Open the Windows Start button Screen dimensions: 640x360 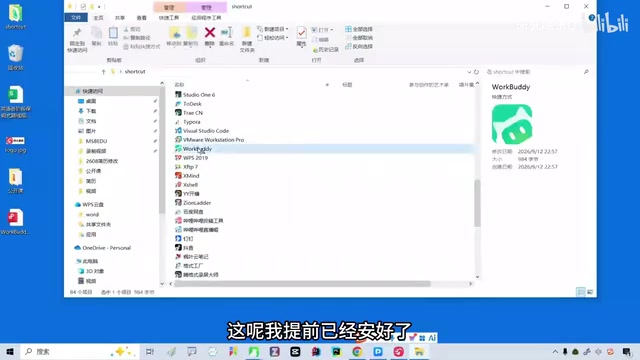point(10,351)
